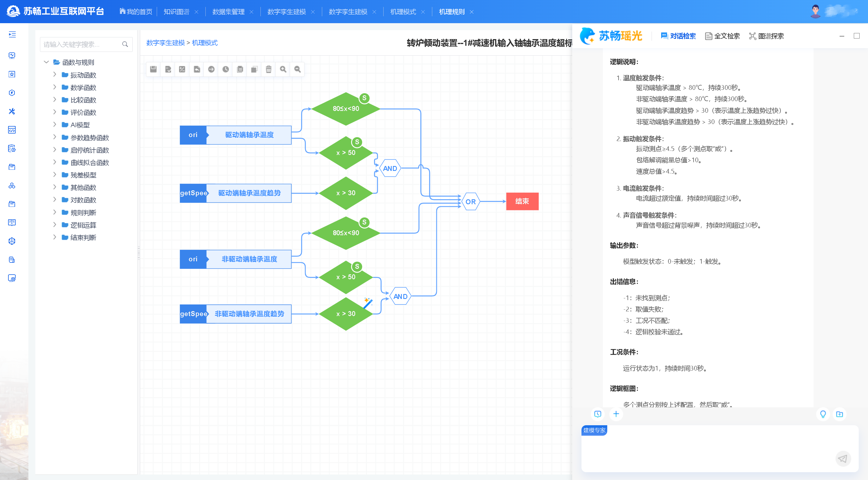Click the 建模专家 tag button

[x=595, y=430]
